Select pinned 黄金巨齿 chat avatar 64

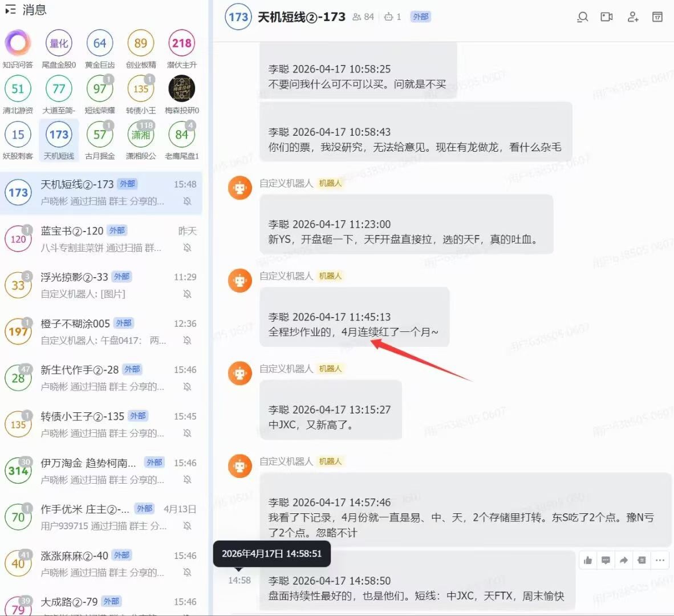tap(100, 43)
